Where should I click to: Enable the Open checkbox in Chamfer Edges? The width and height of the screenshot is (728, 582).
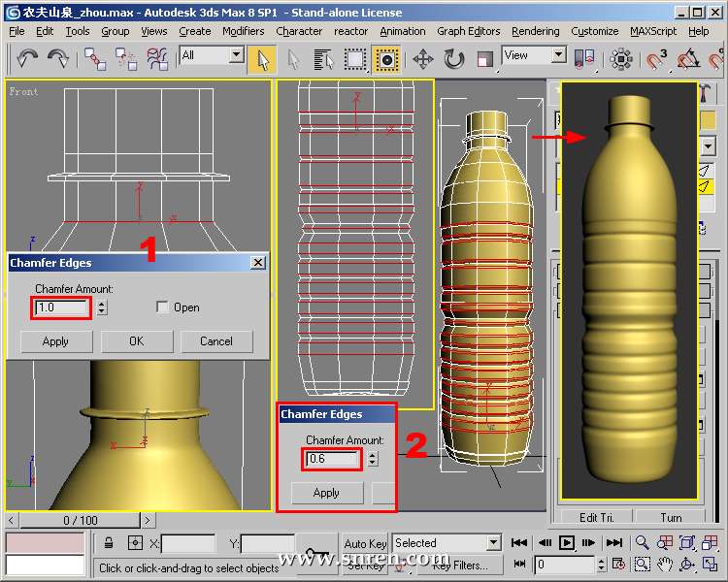point(163,307)
